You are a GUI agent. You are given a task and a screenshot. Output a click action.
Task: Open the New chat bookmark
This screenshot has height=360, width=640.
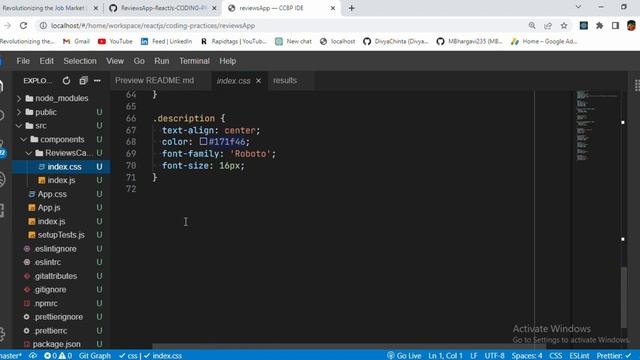click(x=293, y=41)
